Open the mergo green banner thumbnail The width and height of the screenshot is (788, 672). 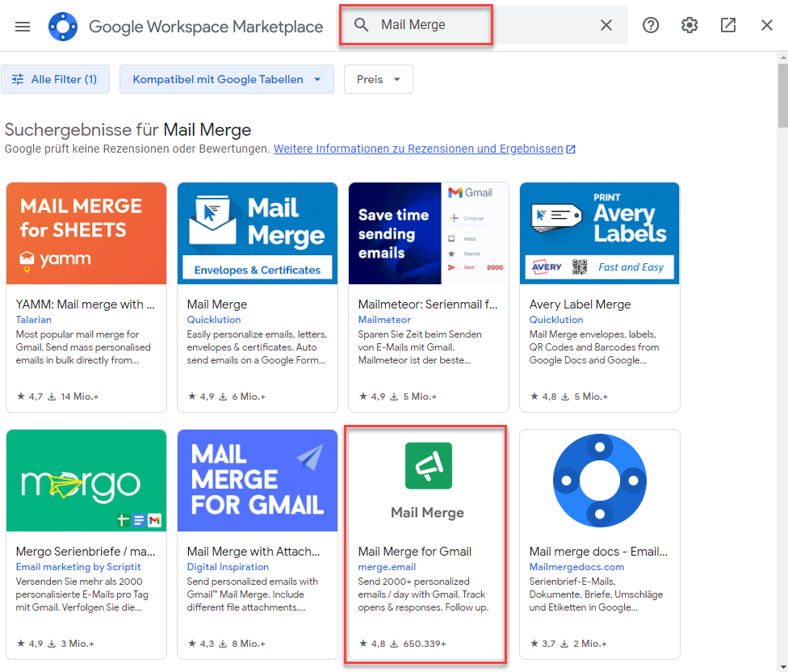(x=86, y=480)
